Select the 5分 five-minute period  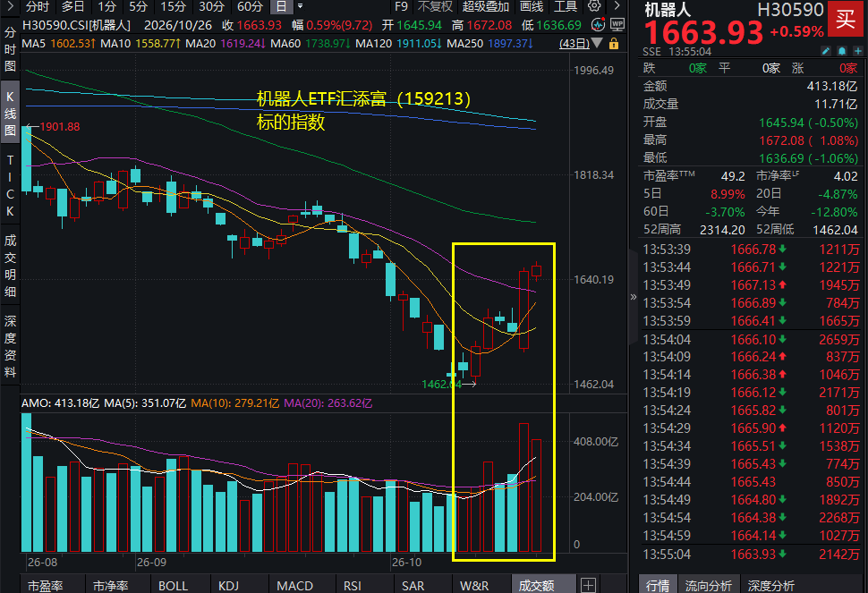pyautogui.click(x=139, y=6)
